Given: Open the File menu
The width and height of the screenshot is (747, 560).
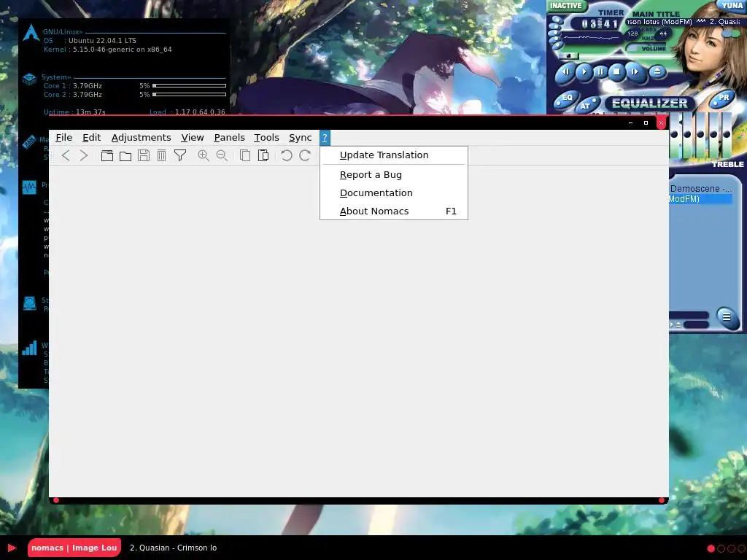Looking at the screenshot, I should coord(64,138).
